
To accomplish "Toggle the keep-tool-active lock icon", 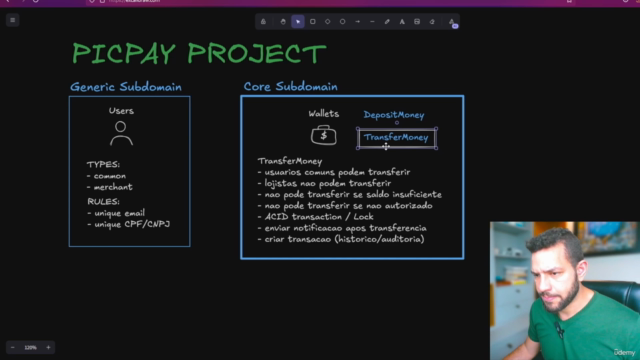I will point(263,22).
